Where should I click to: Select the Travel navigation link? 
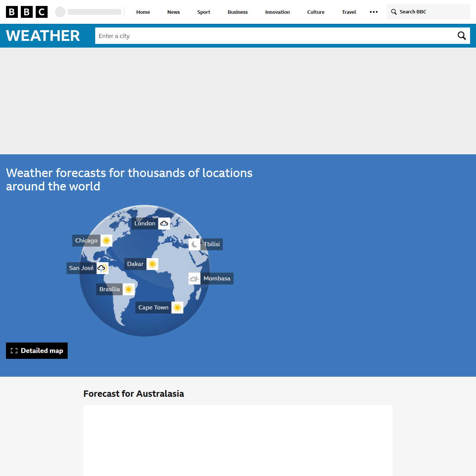(x=349, y=12)
